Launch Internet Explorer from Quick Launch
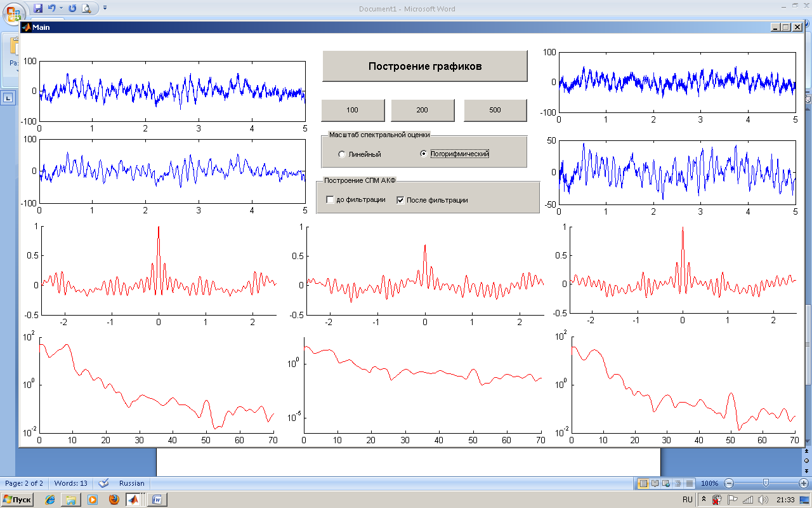The width and height of the screenshot is (812, 508). pos(50,500)
